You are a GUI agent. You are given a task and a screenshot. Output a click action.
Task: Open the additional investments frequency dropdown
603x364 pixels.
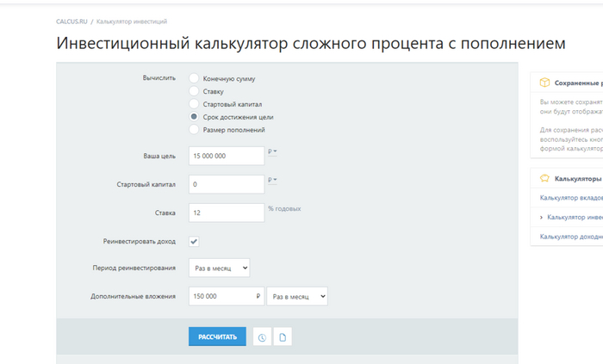click(x=297, y=296)
